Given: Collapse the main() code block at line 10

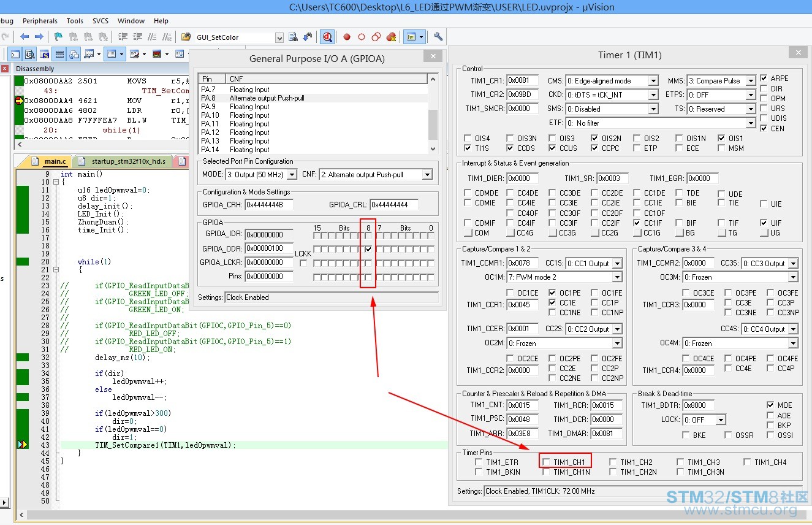Looking at the screenshot, I should pyautogui.click(x=56, y=182).
